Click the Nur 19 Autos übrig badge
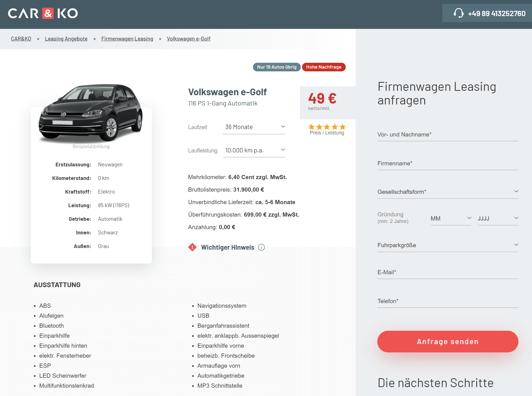Viewport: 532px width, 396px height. click(x=277, y=67)
